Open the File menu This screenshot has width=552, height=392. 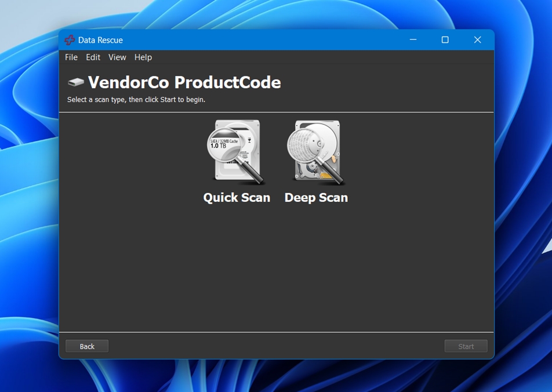click(x=71, y=57)
